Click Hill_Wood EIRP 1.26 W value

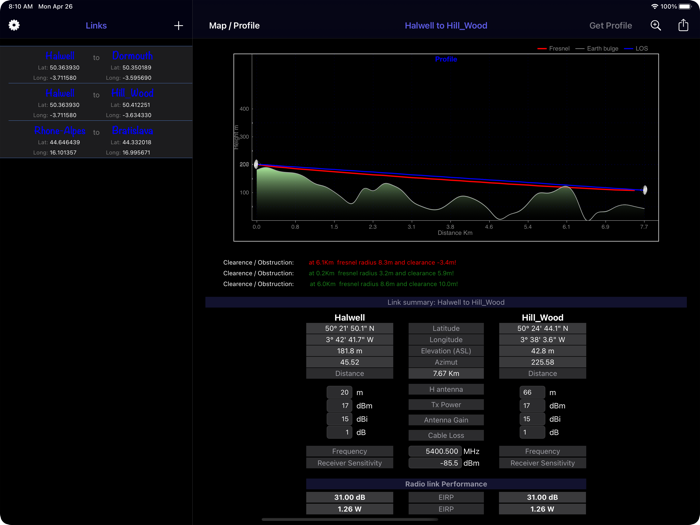(x=542, y=509)
